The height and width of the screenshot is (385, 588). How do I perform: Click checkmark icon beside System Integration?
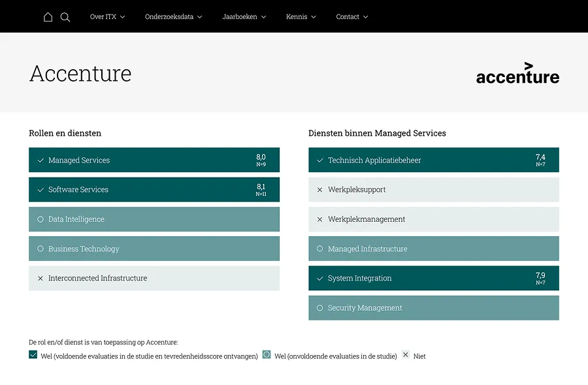pos(320,278)
